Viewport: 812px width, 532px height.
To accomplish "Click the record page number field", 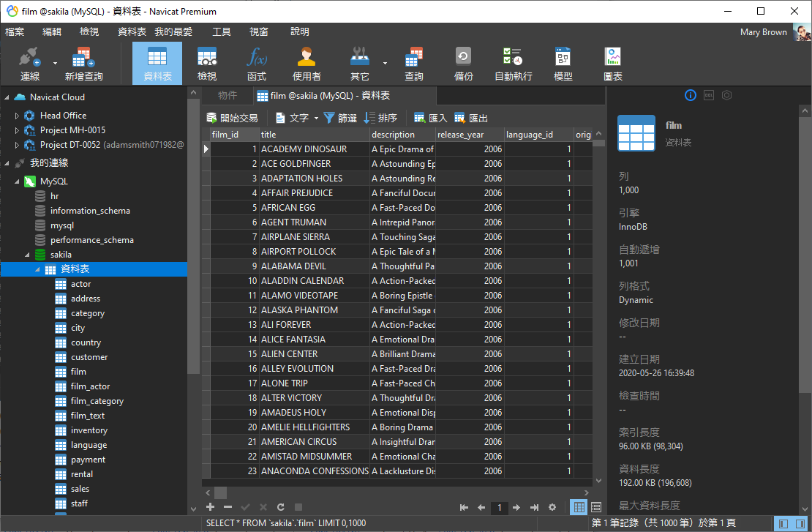I will coord(499,506).
